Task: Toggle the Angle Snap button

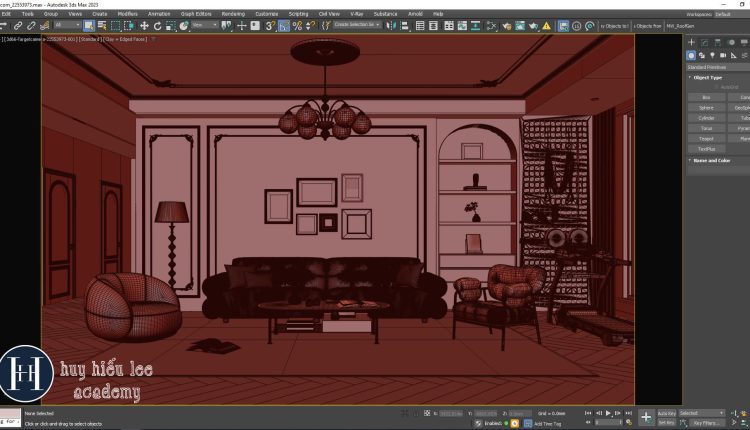Action: (284, 25)
